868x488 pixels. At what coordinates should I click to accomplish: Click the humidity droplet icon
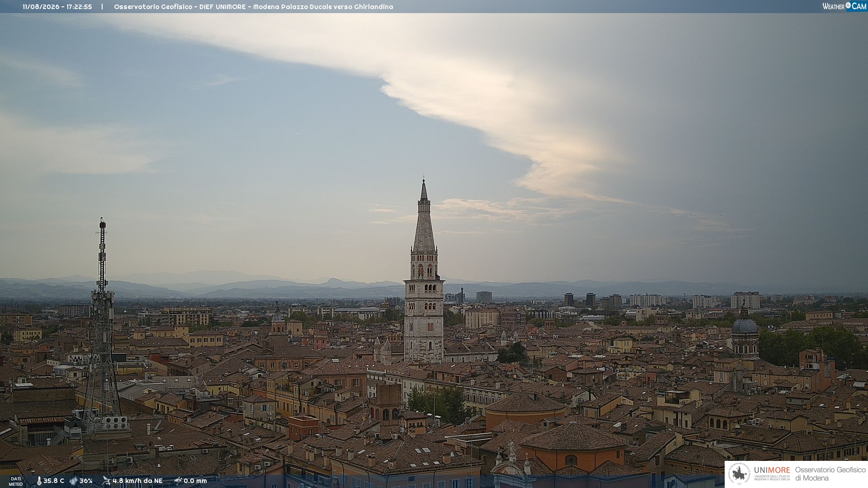coord(73,481)
